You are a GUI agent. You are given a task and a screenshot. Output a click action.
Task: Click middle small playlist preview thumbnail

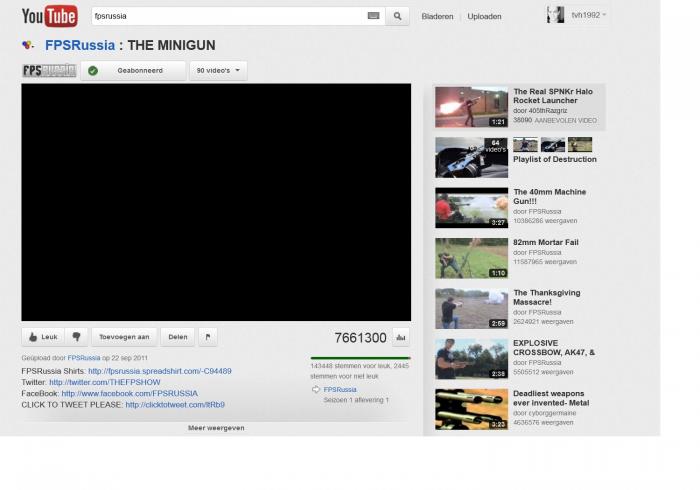(x=553, y=145)
